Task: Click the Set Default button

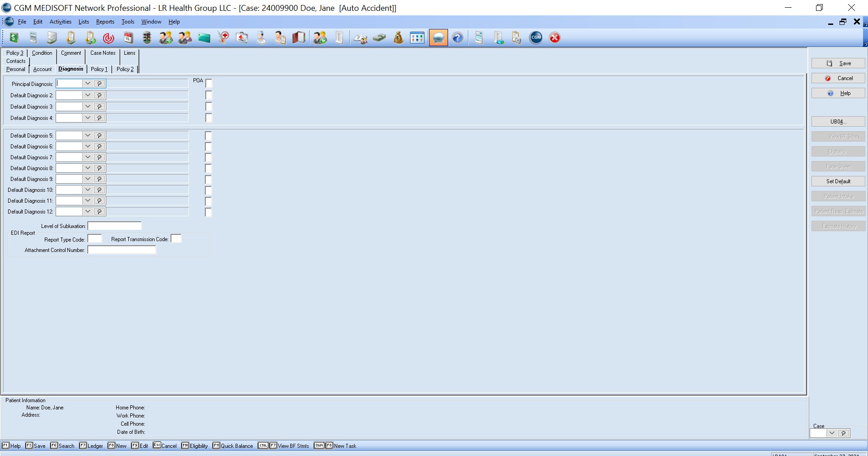Action: click(x=838, y=181)
